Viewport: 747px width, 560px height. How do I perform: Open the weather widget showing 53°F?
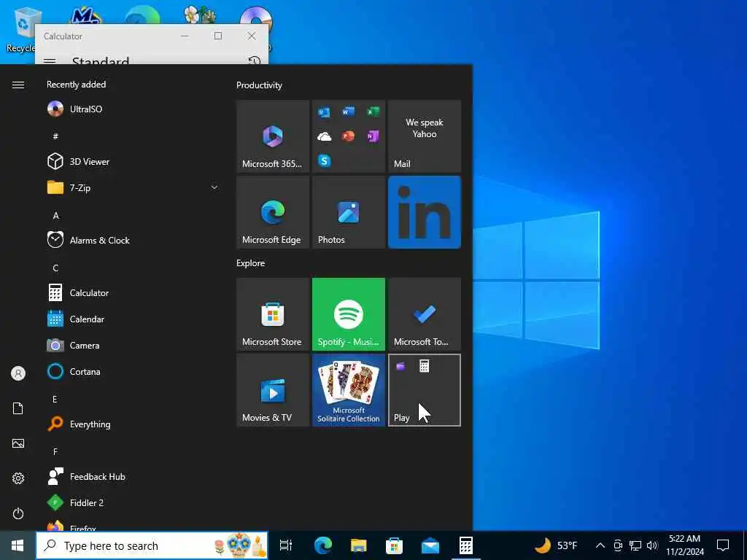coord(555,545)
